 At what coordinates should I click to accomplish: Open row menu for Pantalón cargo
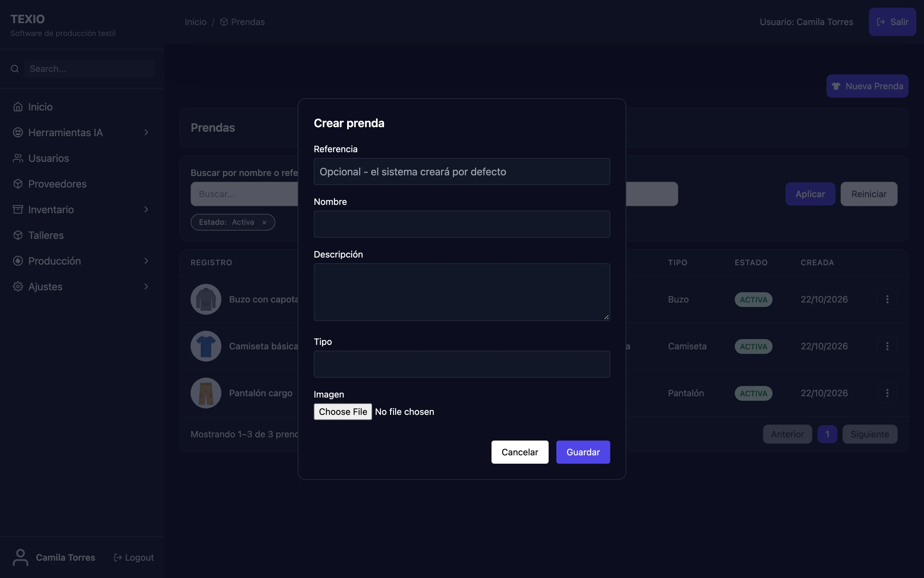pyautogui.click(x=887, y=393)
